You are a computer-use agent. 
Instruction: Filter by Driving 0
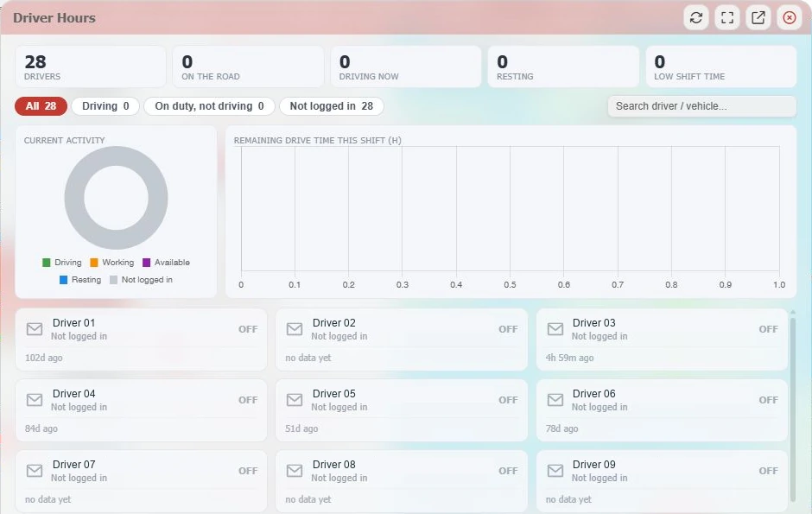(105, 106)
